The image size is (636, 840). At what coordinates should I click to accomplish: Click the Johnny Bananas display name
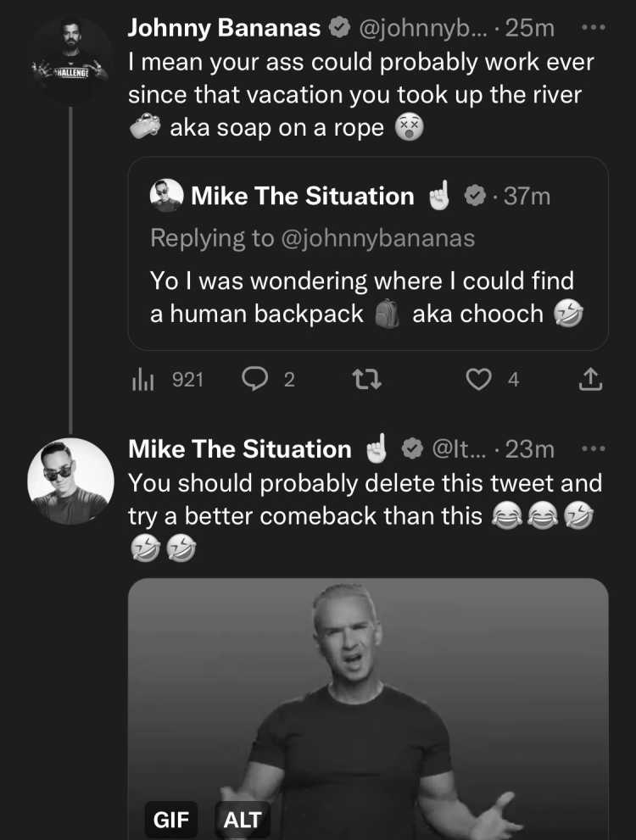point(224,28)
